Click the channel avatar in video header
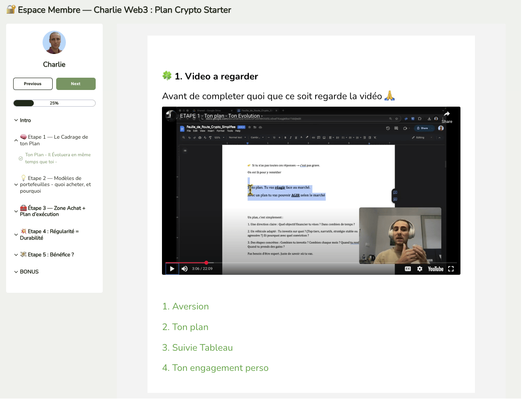 (x=171, y=115)
